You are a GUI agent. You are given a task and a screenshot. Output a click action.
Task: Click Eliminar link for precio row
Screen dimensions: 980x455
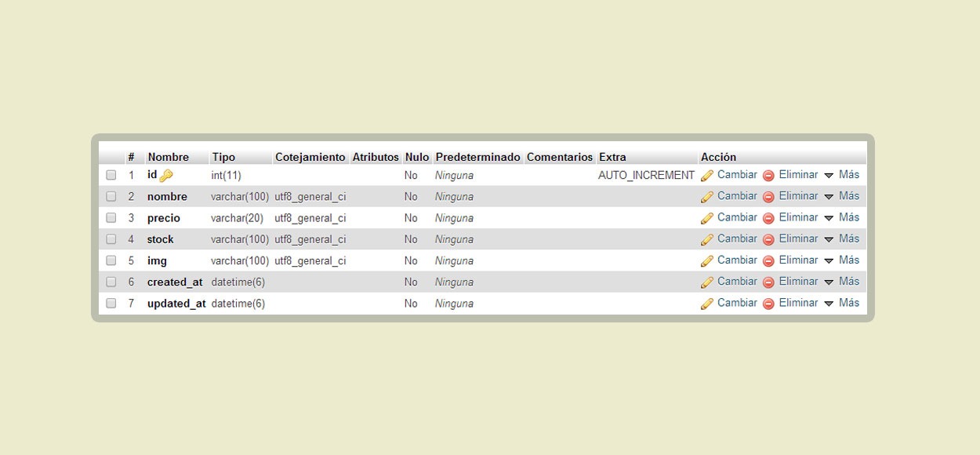pyautogui.click(x=798, y=217)
